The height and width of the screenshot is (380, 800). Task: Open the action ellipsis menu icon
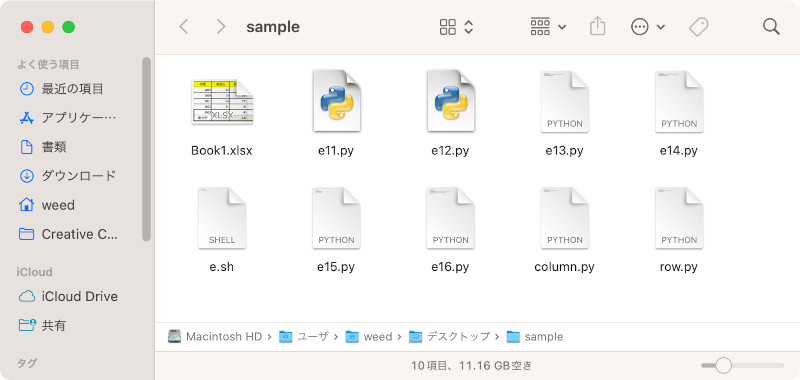coord(639,27)
